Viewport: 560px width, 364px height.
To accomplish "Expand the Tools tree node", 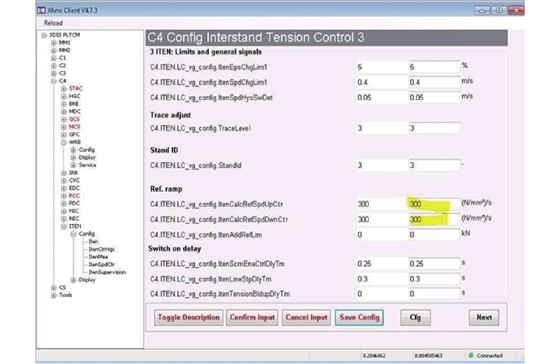I will tap(54, 295).
